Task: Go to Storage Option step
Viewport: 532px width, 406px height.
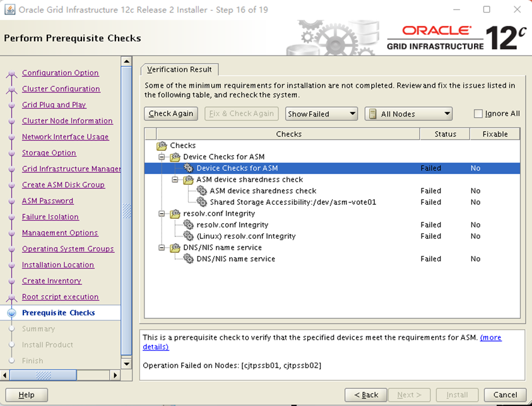Action: click(49, 153)
